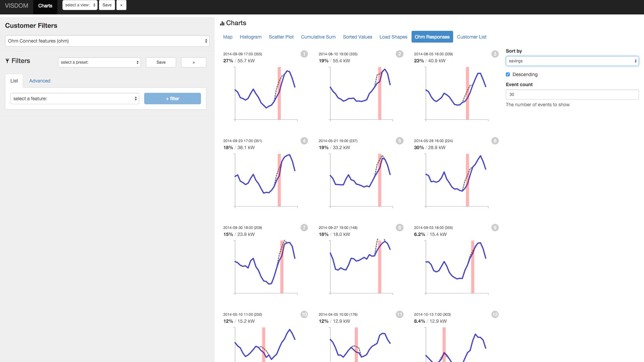Click the filter preset × clear button
644x362 pixels.
(194, 62)
